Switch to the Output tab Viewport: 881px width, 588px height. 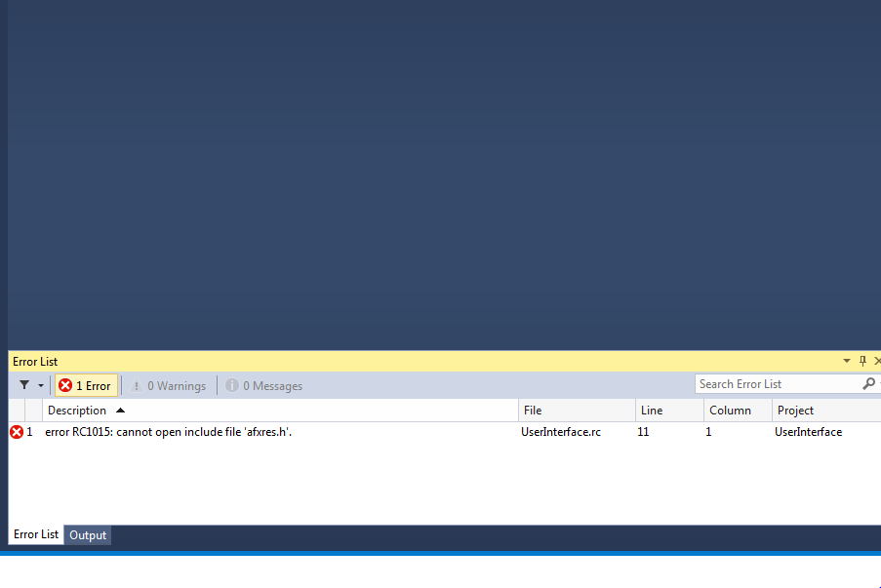88,535
